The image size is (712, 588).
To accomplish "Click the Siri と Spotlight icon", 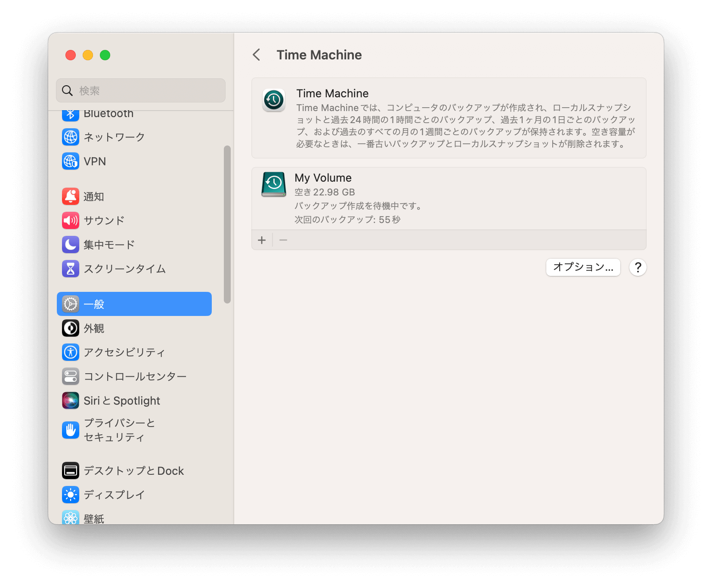I will 71,400.
